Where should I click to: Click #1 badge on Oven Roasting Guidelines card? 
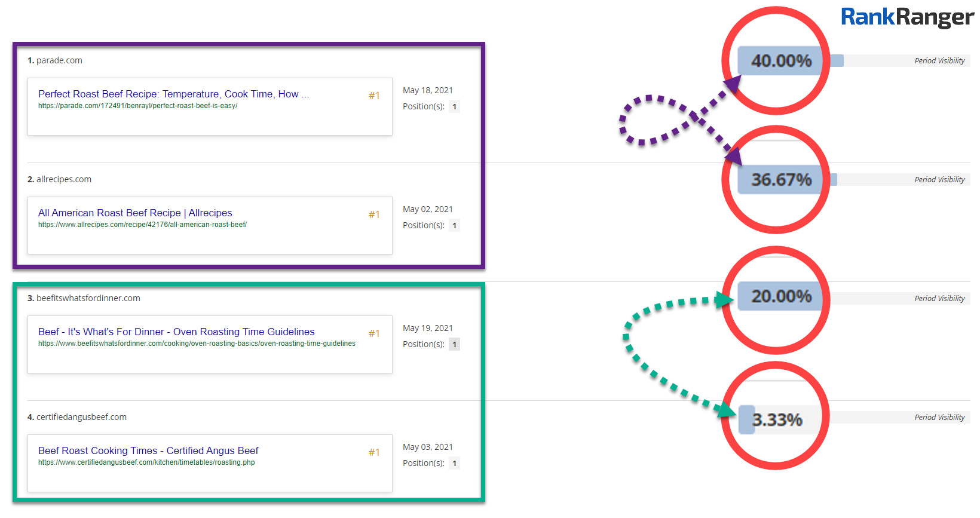click(374, 333)
